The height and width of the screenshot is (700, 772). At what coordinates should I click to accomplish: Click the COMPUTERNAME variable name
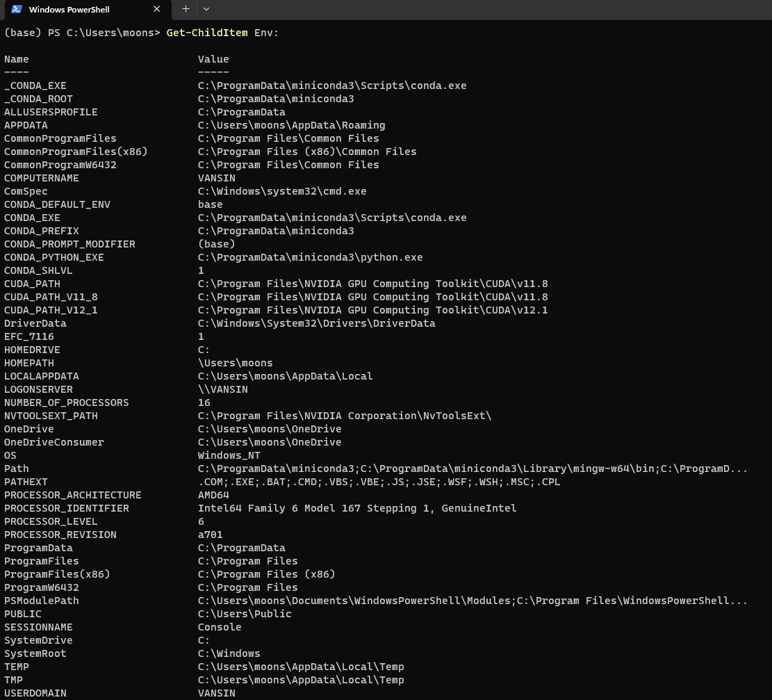pos(42,178)
